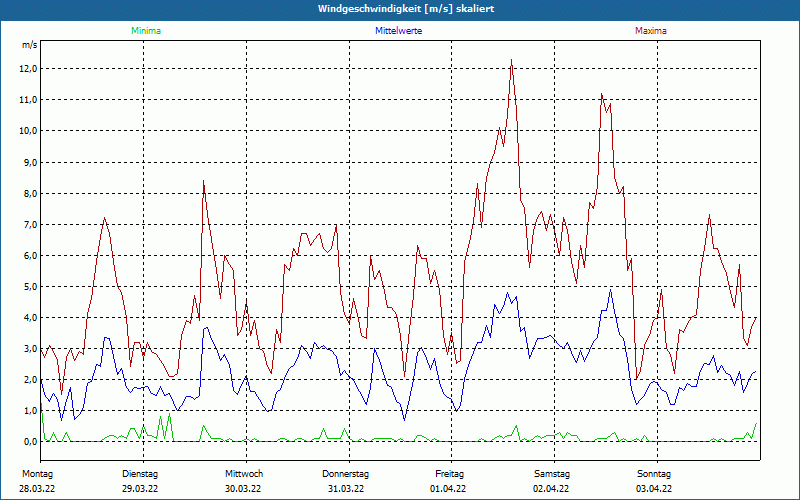The image size is (800, 500).
Task: Click the 7,0 y-axis value
Action: point(30,224)
